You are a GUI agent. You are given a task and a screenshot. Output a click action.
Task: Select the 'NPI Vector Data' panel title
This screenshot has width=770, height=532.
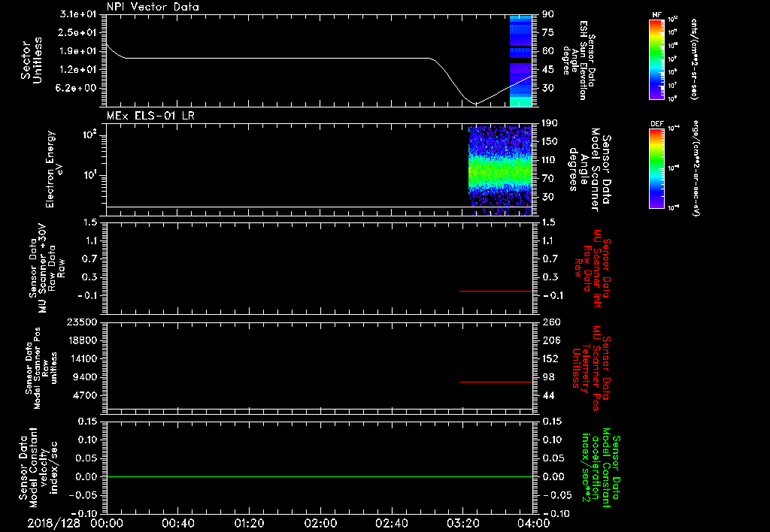[153, 7]
